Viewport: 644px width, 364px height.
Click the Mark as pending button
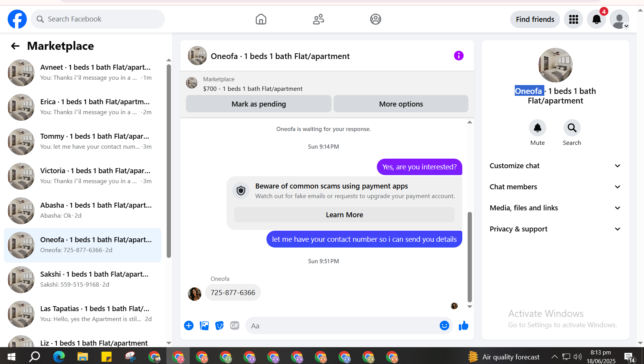259,104
